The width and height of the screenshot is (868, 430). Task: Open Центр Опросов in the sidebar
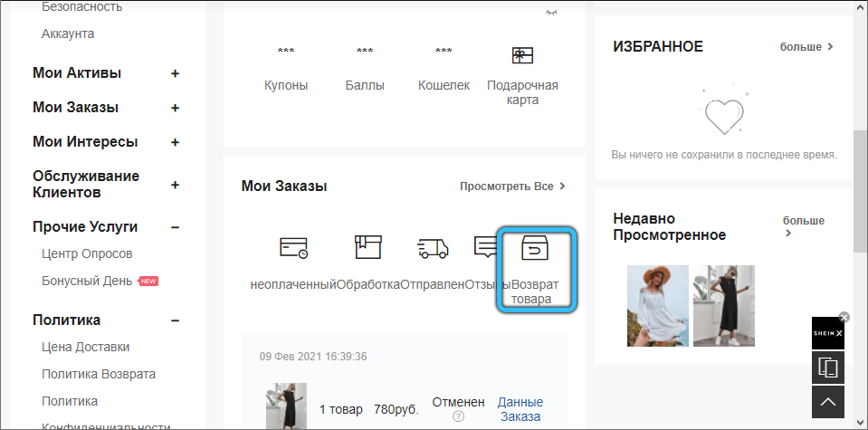coord(87,253)
